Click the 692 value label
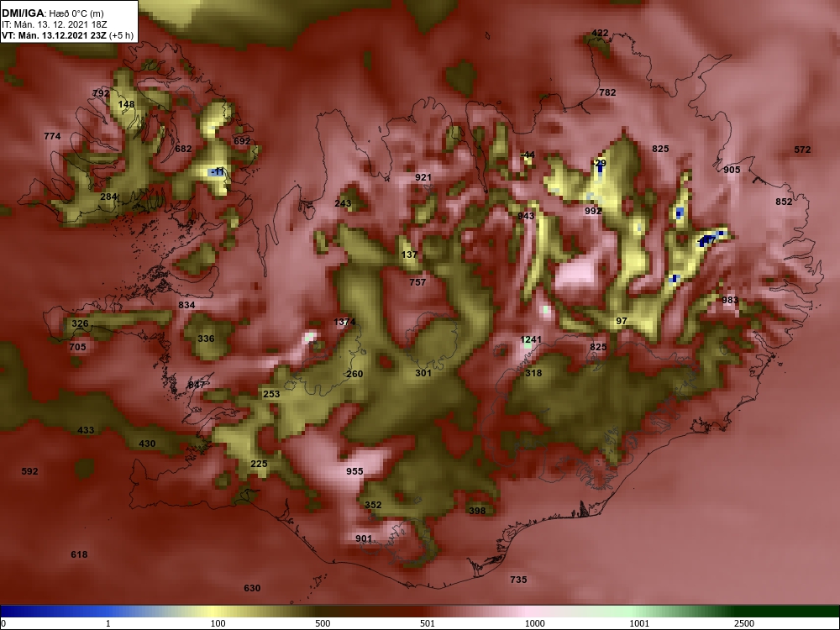Viewport: 840px width, 630px height. pyautogui.click(x=242, y=141)
